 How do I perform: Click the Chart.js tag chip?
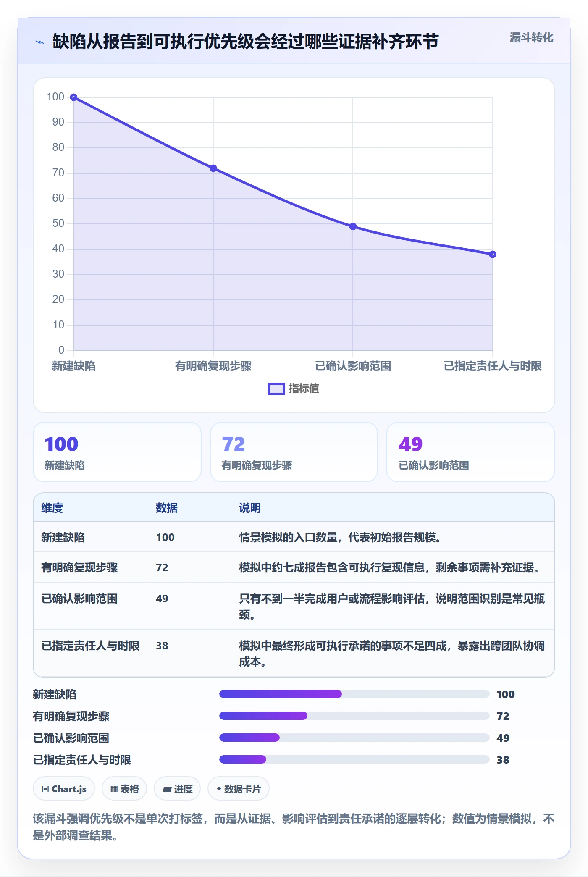[64, 789]
